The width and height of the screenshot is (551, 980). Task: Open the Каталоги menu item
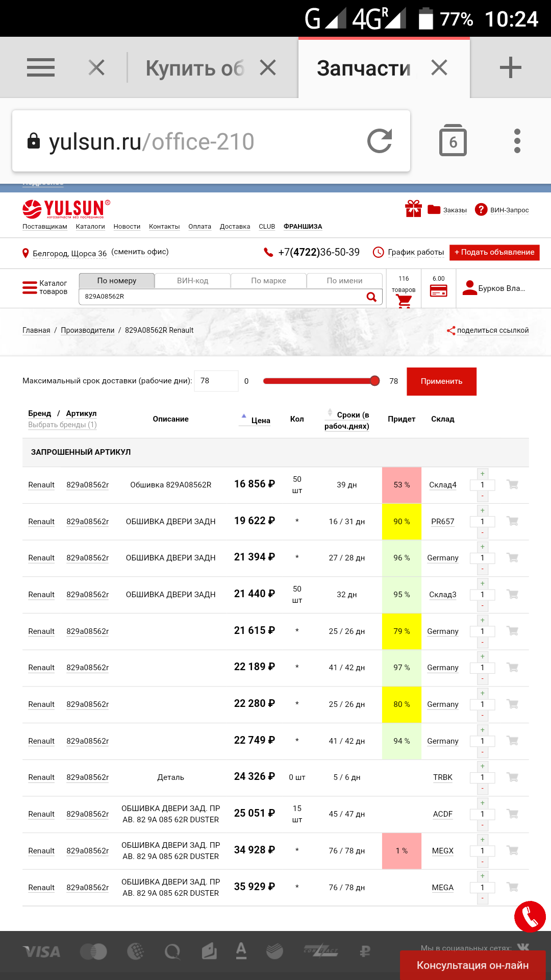point(90,227)
